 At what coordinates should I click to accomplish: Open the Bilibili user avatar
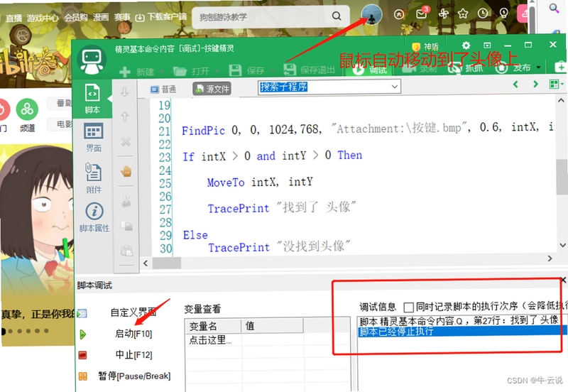(x=371, y=15)
